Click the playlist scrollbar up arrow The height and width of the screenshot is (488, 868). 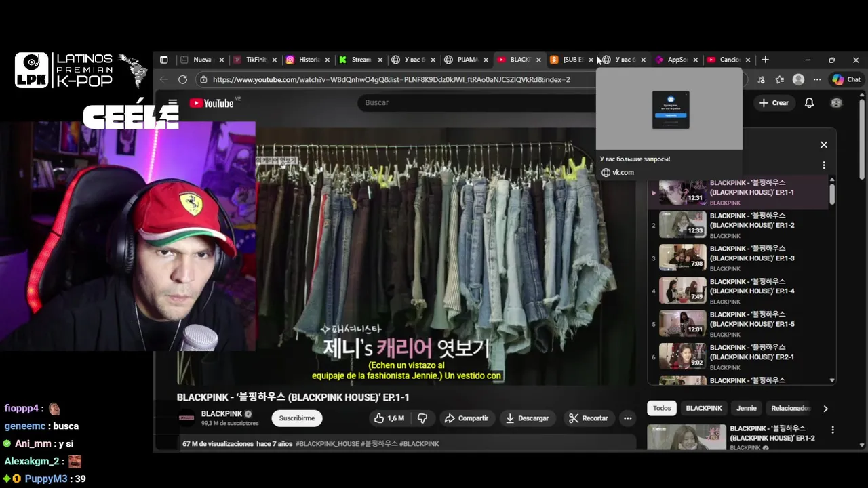(832, 180)
